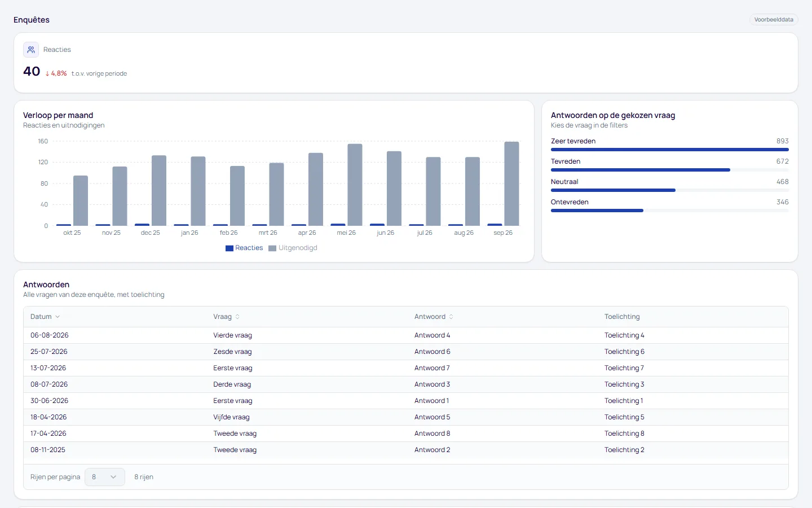The width and height of the screenshot is (812, 508).
Task: Toggle the Uitgenodigd legend series
Action: click(293, 248)
